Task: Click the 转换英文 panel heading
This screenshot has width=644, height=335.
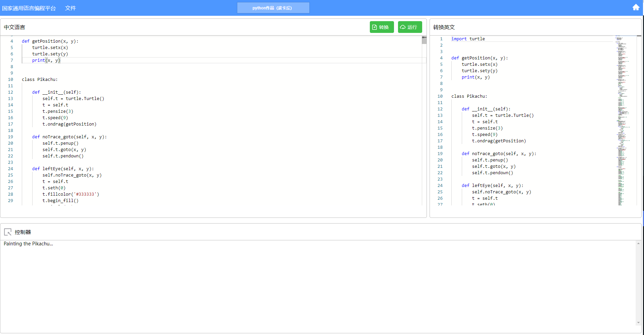Action: (444, 27)
